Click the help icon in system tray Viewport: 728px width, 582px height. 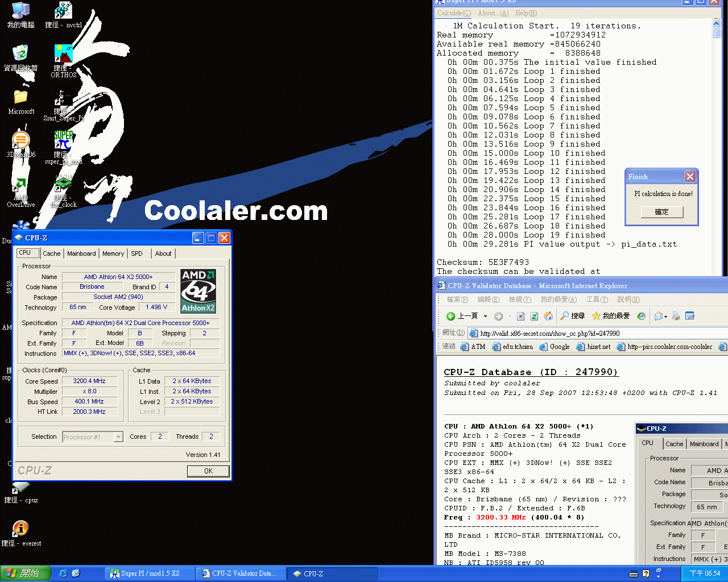(x=646, y=573)
